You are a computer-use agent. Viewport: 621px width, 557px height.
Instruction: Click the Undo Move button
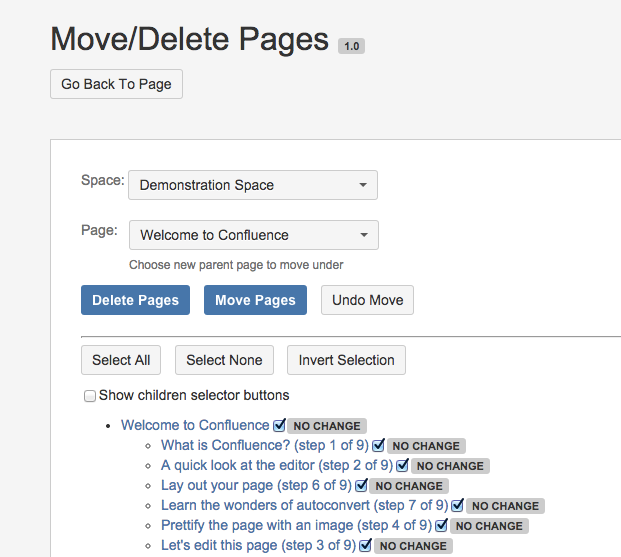point(368,300)
